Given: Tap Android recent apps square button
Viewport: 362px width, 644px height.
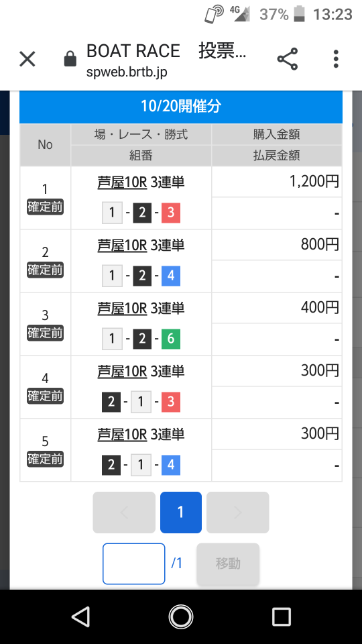Looking at the screenshot, I should [x=282, y=617].
